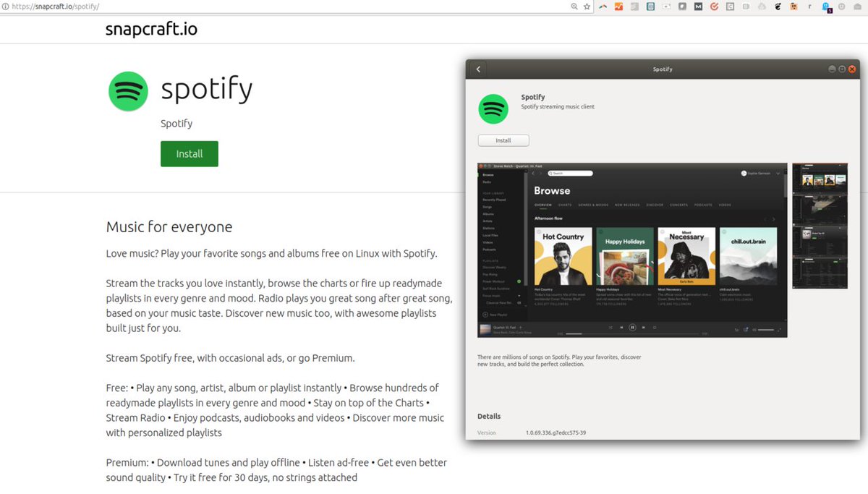
Task: Click the address bar URL field
Action: tap(289, 7)
